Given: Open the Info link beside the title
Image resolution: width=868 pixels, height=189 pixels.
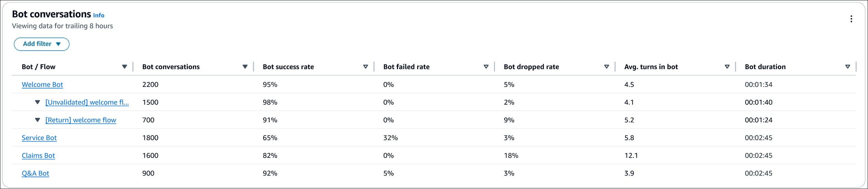Looking at the screenshot, I should pyautogui.click(x=99, y=15).
